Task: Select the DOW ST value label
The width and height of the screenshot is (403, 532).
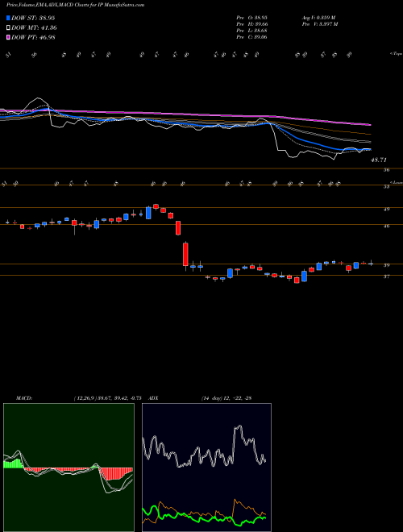Action: pyautogui.click(x=33, y=18)
